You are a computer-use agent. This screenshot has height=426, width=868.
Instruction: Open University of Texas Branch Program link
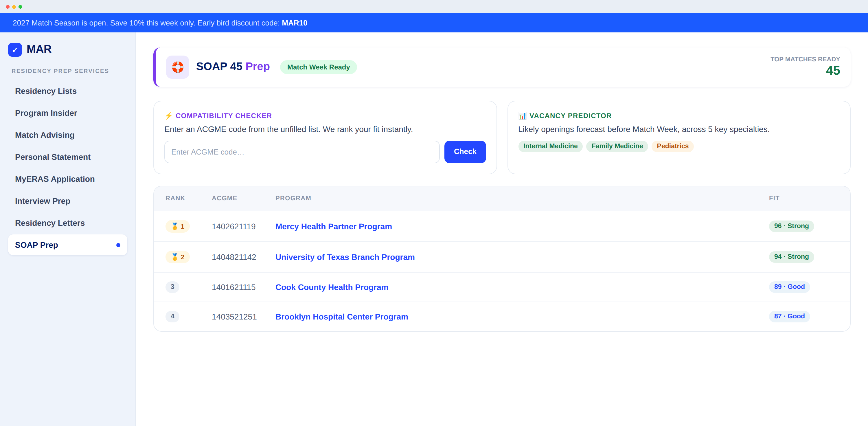pos(345,257)
